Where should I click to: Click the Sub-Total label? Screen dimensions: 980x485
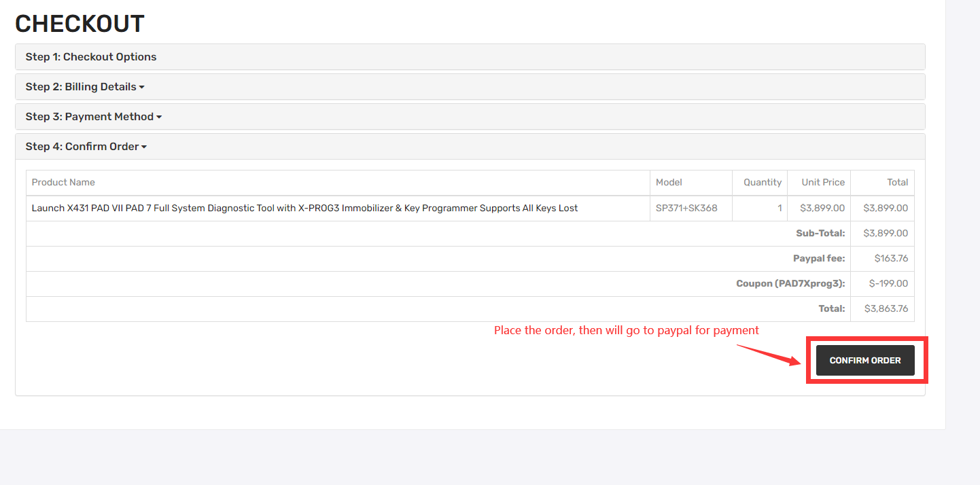[x=820, y=233]
